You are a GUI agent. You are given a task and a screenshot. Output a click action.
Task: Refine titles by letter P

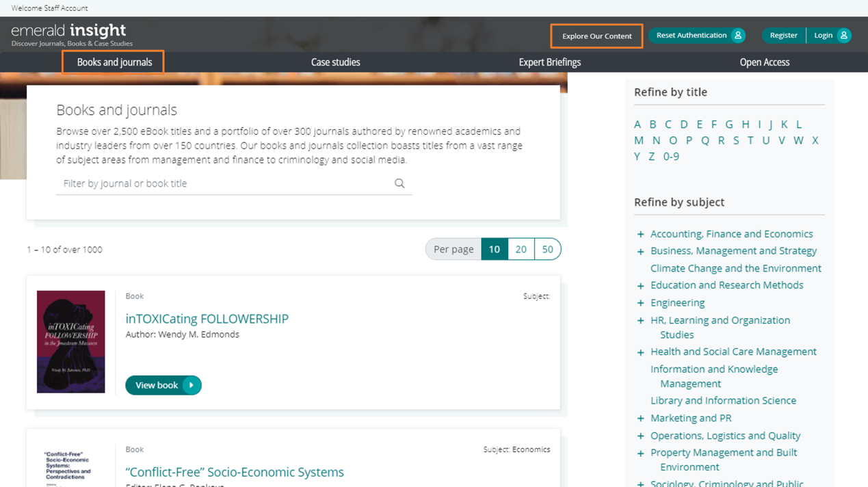coord(689,140)
